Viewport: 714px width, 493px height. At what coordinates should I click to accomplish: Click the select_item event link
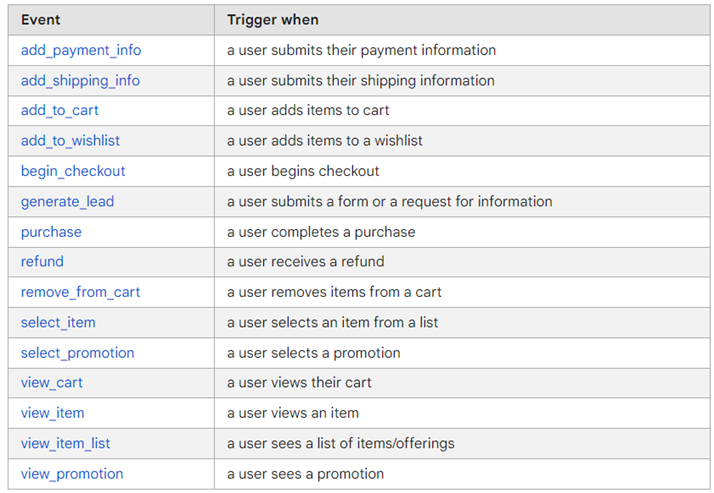(58, 322)
